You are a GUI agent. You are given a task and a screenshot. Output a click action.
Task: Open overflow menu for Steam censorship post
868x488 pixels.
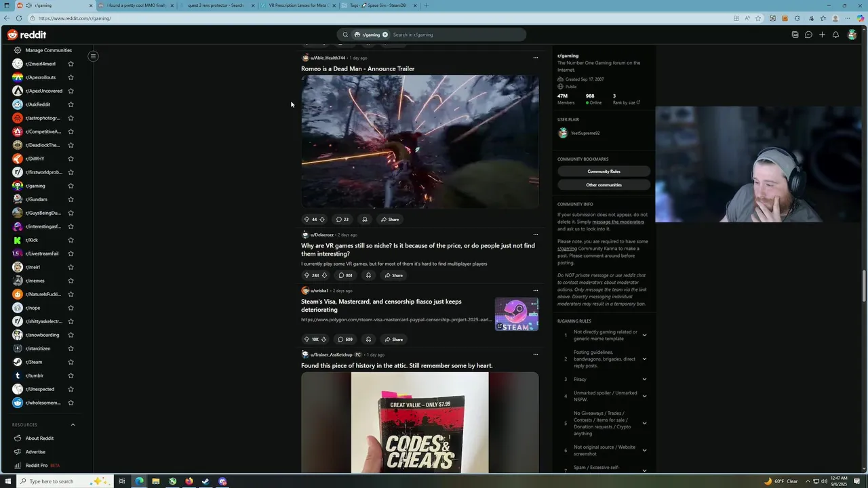pos(535,291)
